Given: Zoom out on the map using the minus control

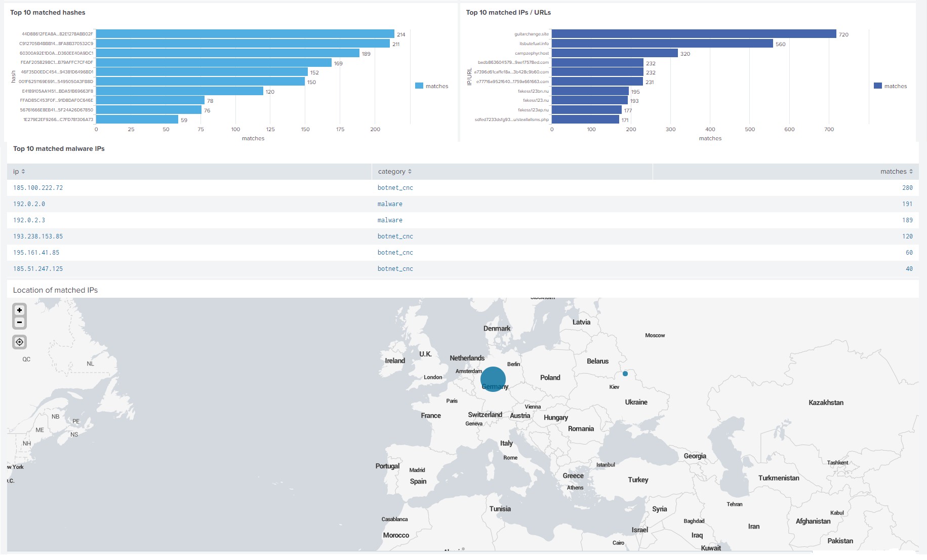Looking at the screenshot, I should coord(18,322).
